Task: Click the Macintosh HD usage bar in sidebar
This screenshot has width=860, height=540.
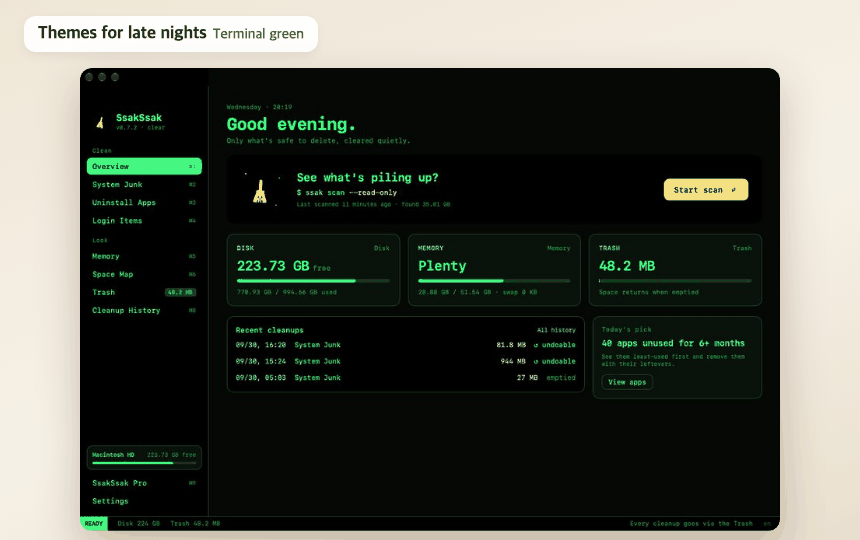Action: point(144,463)
